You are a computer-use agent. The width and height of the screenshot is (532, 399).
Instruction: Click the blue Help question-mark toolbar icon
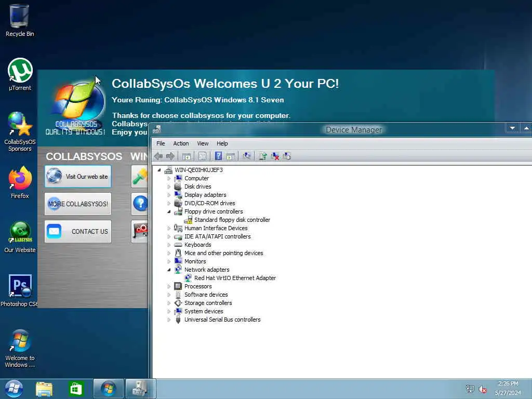219,156
